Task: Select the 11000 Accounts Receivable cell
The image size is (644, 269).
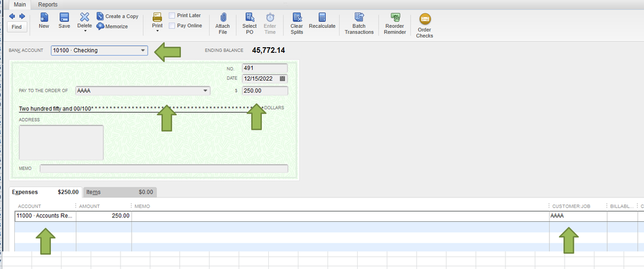Action: [45, 216]
